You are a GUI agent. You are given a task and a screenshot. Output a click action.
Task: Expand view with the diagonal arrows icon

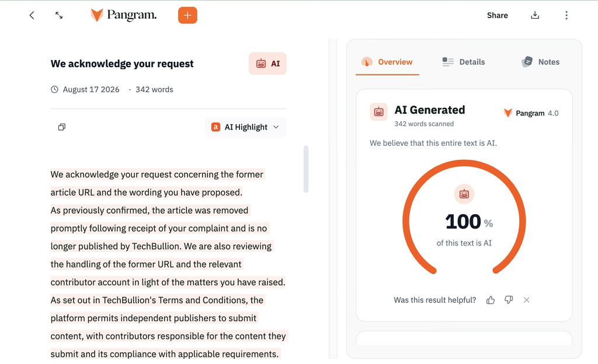59,15
